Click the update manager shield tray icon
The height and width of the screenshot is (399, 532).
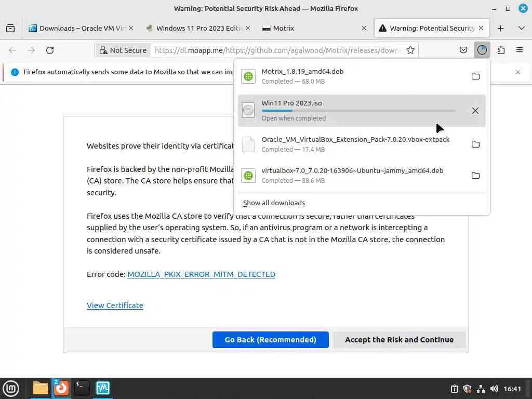coord(467,389)
